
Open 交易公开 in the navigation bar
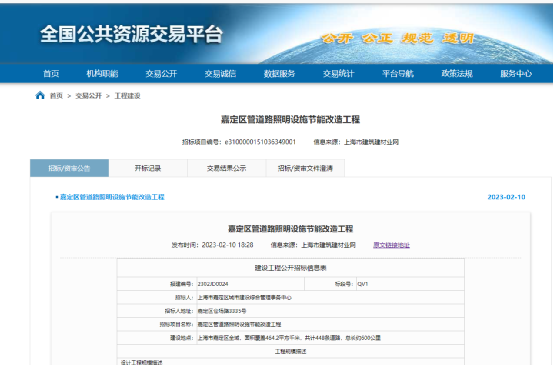pyautogui.click(x=161, y=74)
